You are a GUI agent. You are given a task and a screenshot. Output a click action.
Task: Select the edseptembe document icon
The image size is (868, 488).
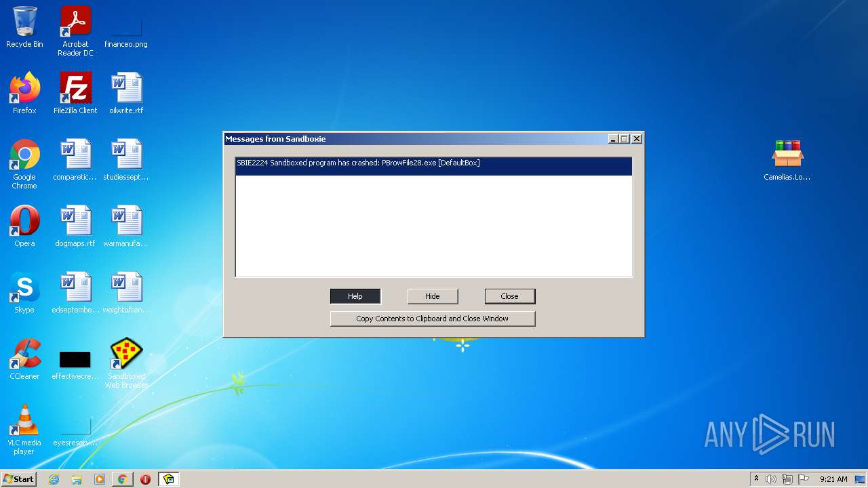point(75,293)
